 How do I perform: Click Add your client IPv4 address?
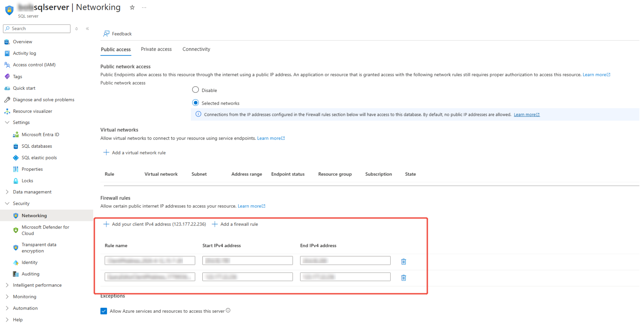tap(155, 224)
